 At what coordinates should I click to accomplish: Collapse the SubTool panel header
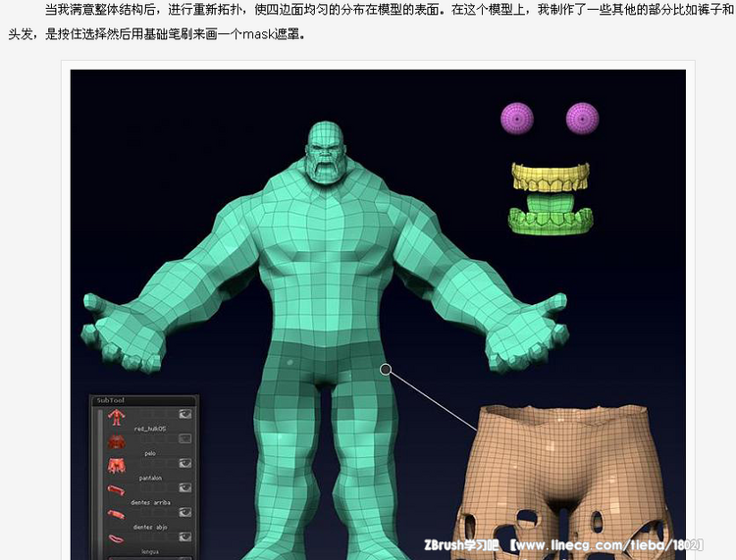(143, 400)
